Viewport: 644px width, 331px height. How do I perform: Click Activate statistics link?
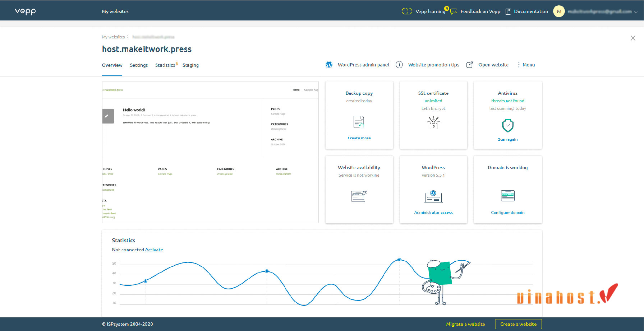tap(154, 250)
